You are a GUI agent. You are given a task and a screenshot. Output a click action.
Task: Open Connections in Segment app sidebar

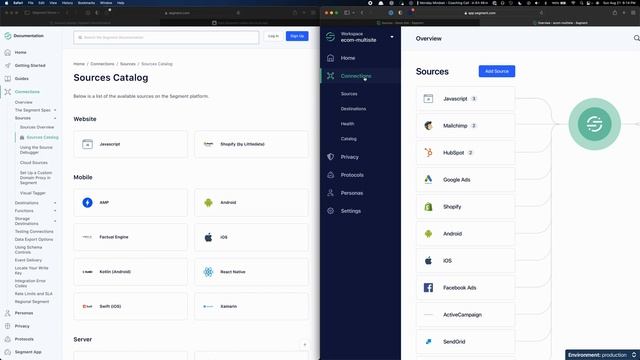356,76
